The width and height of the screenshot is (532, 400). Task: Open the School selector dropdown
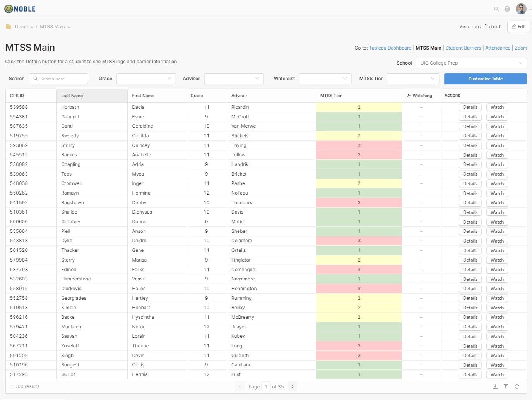click(471, 63)
